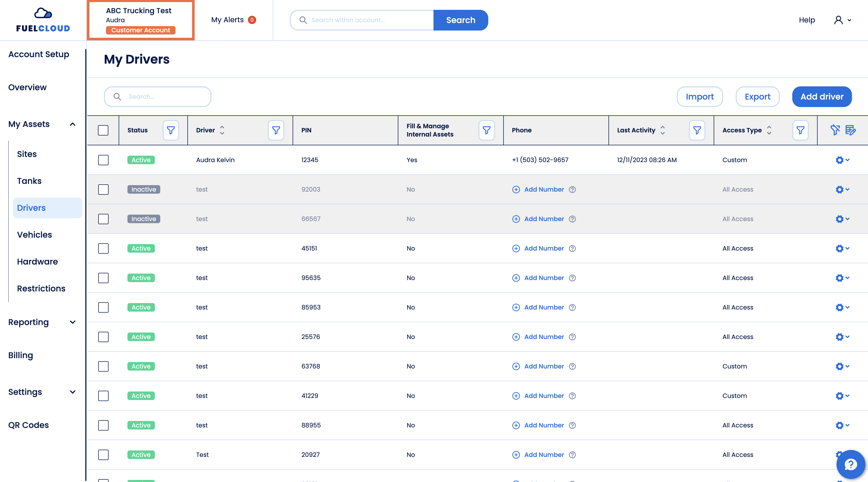868x482 pixels.
Task: Focus the Search within account field
Action: click(x=362, y=20)
